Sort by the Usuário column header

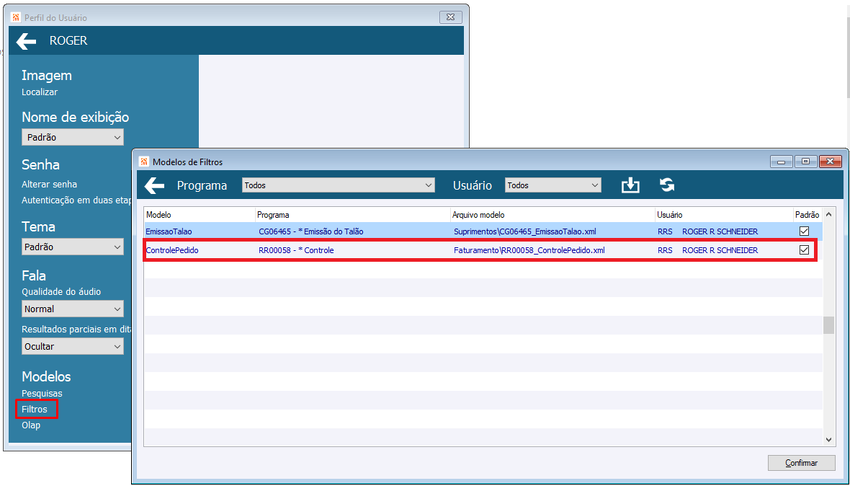click(x=724, y=215)
